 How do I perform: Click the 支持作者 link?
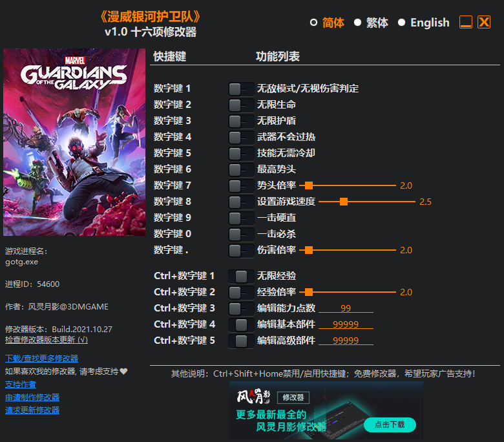coord(21,384)
